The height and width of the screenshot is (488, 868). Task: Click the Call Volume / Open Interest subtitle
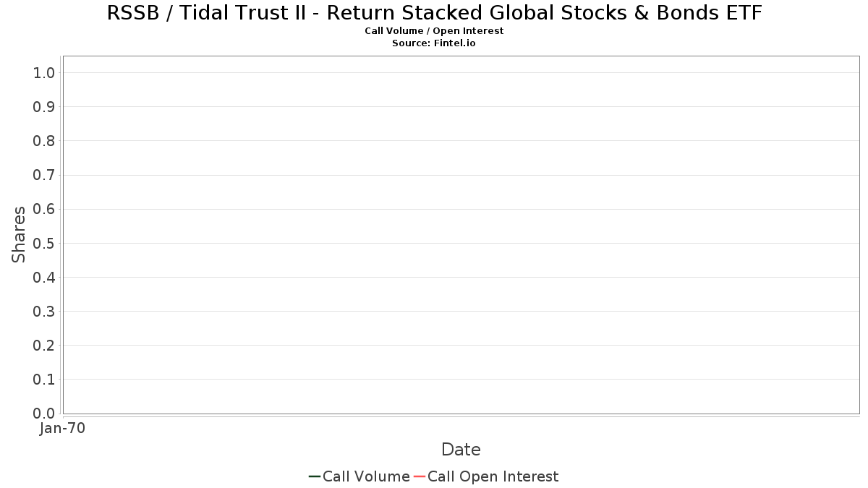tap(434, 31)
